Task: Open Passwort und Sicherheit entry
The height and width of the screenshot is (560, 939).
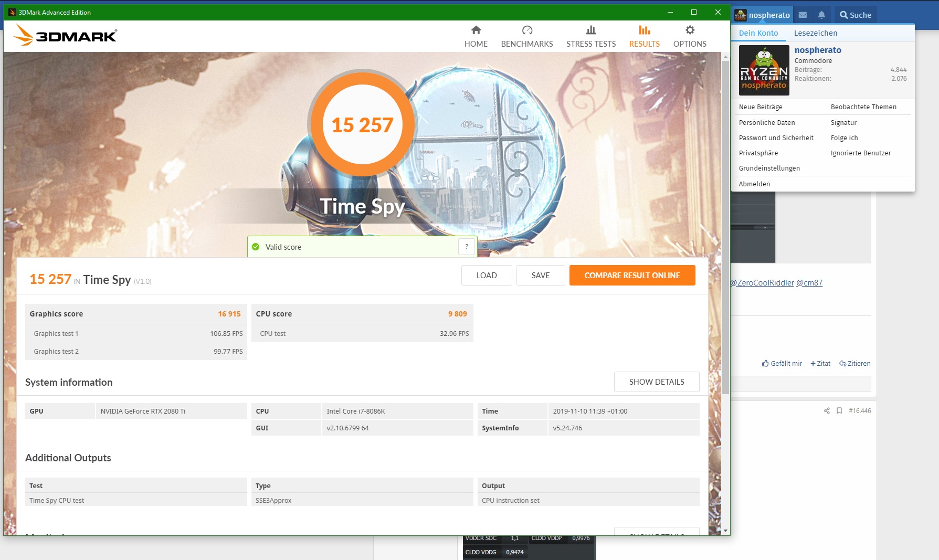Action: pos(776,138)
